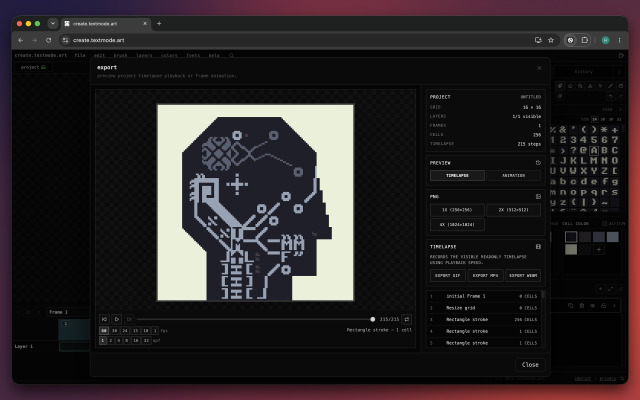Click the icon beside the PNG header
The width and height of the screenshot is (640, 400).
538,197
